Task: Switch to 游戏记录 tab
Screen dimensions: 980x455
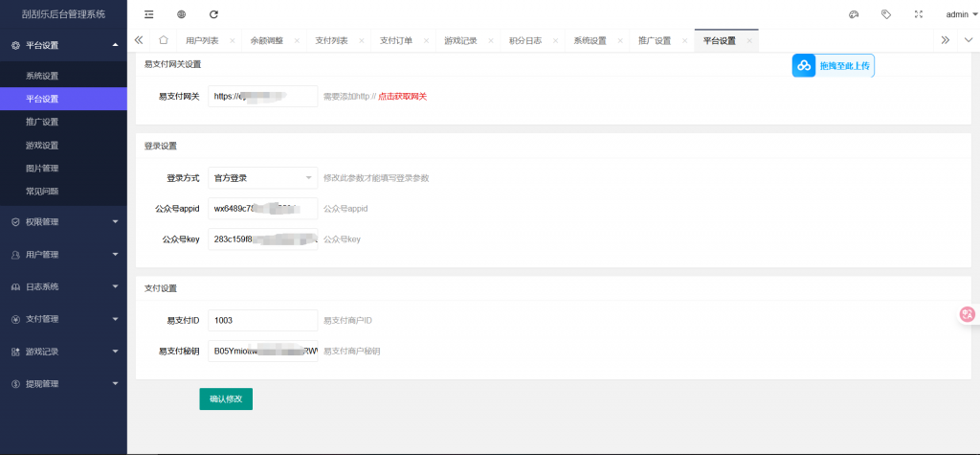Action: [460, 40]
